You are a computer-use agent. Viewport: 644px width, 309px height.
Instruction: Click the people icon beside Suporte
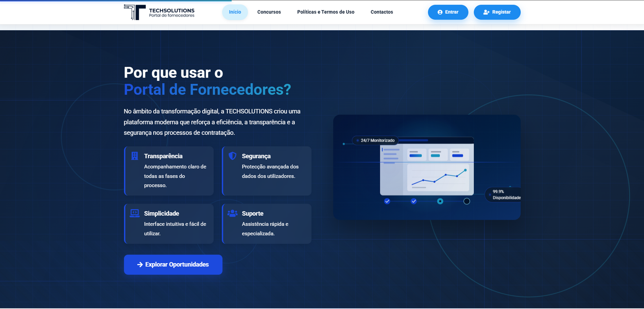pos(233,213)
